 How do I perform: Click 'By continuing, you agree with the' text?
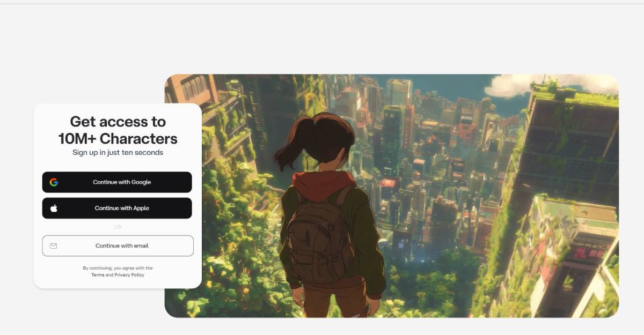click(118, 268)
